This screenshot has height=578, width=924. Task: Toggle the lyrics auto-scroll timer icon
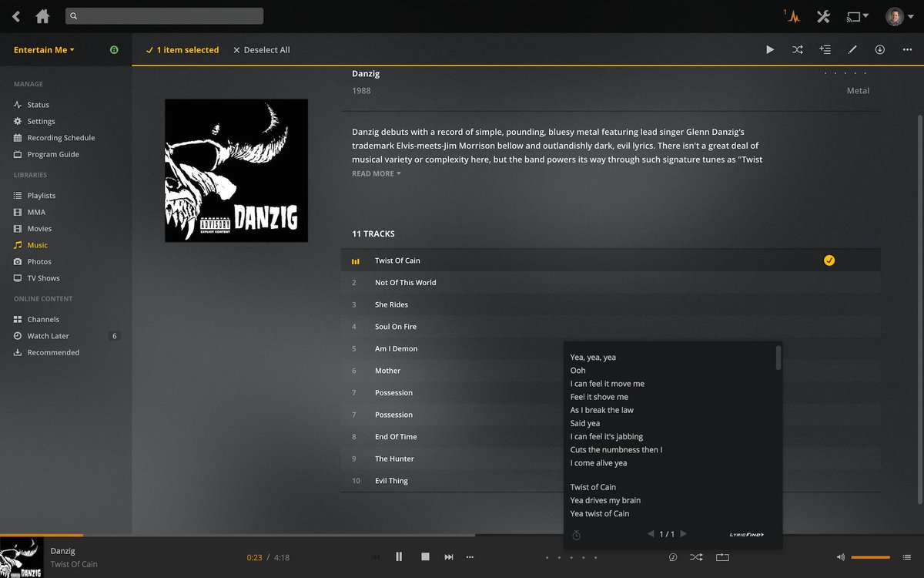click(576, 535)
